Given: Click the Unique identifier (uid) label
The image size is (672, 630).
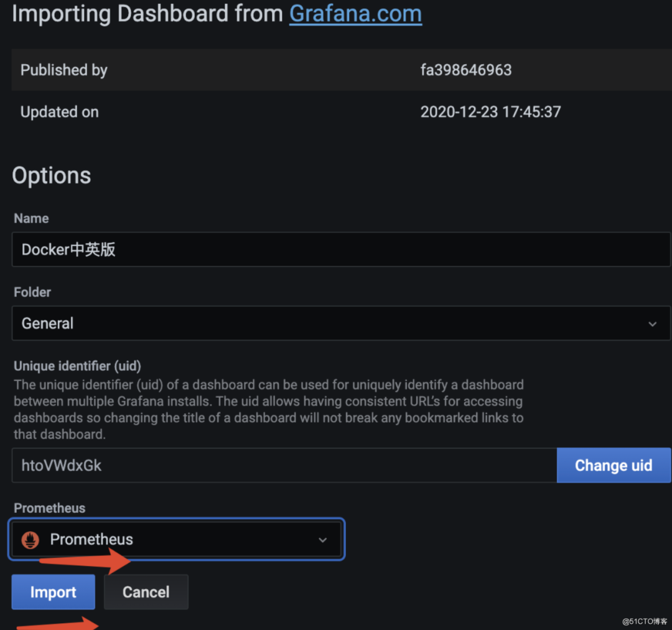Looking at the screenshot, I should click(78, 366).
